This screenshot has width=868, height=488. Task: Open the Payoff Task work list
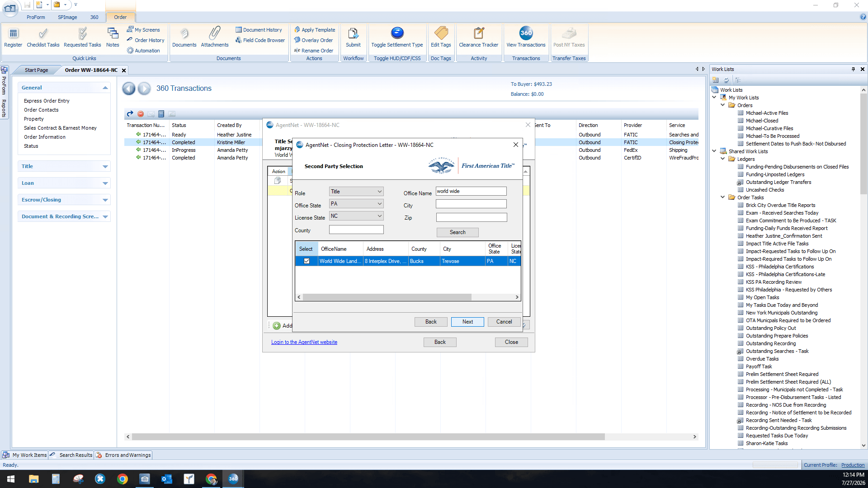759,366
